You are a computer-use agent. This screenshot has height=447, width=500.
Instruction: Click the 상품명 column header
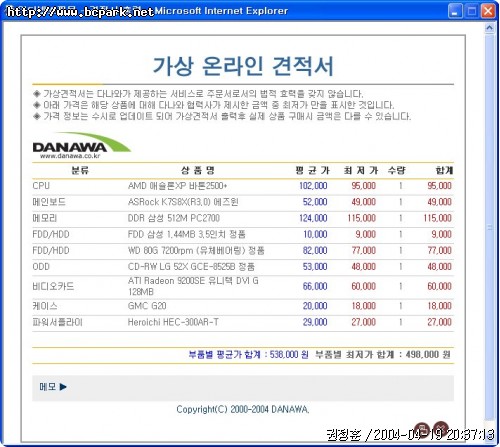[198, 171]
